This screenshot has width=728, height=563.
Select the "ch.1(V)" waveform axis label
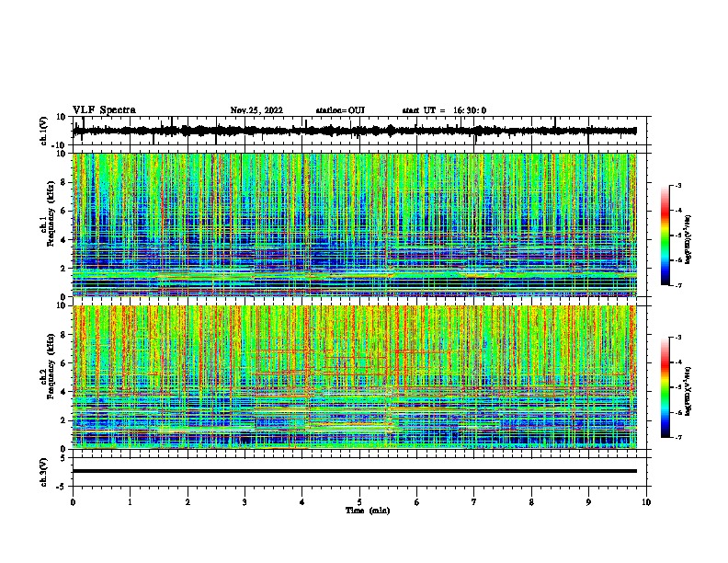click(x=44, y=131)
